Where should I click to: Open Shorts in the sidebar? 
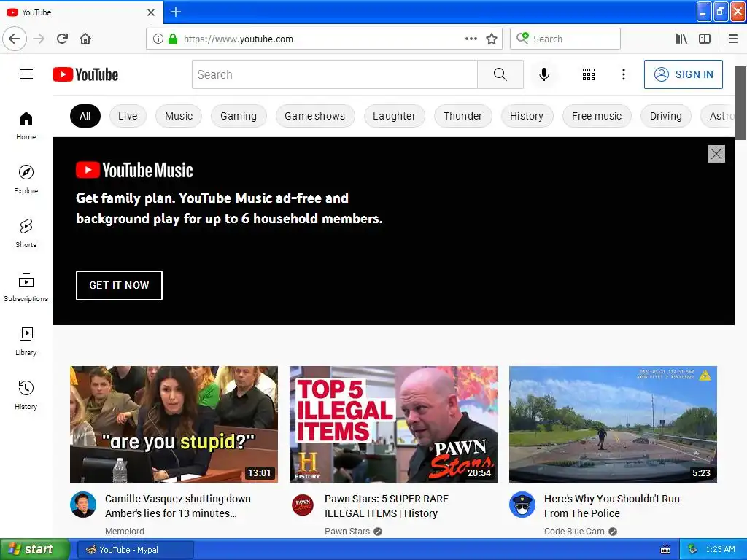(26, 233)
